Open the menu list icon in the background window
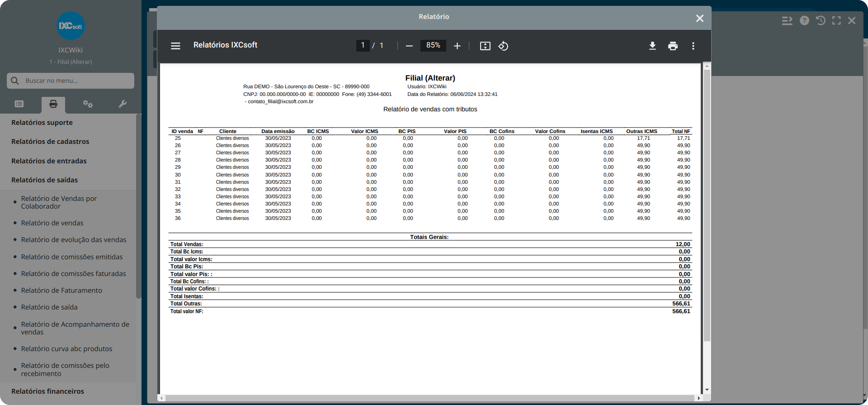The image size is (868, 405). coord(787,20)
